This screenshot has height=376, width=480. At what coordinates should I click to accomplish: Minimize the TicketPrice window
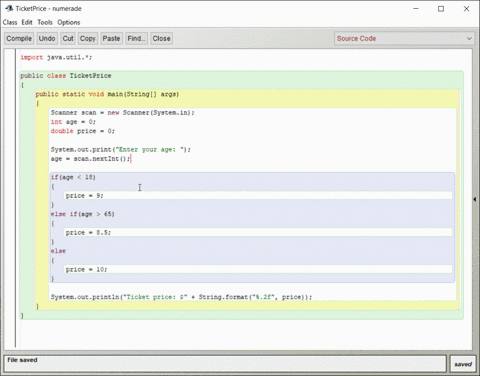tap(416, 9)
